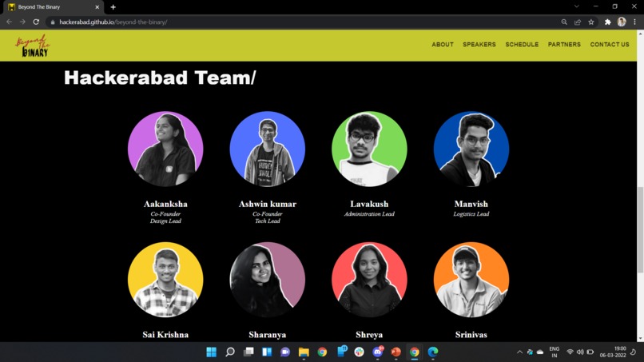
Task: Click the Beyond The Binary logo
Action: tap(33, 46)
